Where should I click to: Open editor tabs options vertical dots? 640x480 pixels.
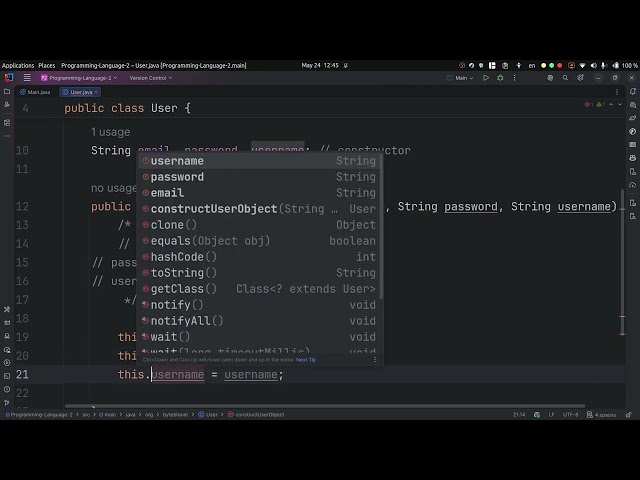click(x=617, y=92)
